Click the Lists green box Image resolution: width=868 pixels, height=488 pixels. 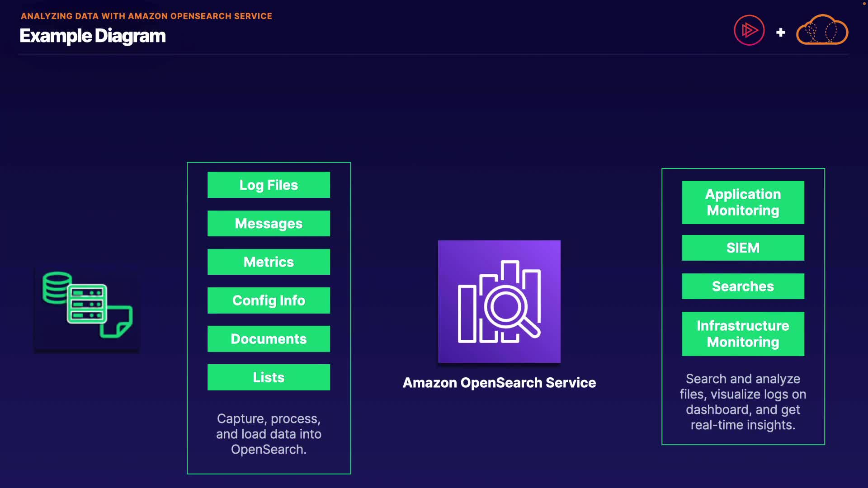(x=269, y=377)
